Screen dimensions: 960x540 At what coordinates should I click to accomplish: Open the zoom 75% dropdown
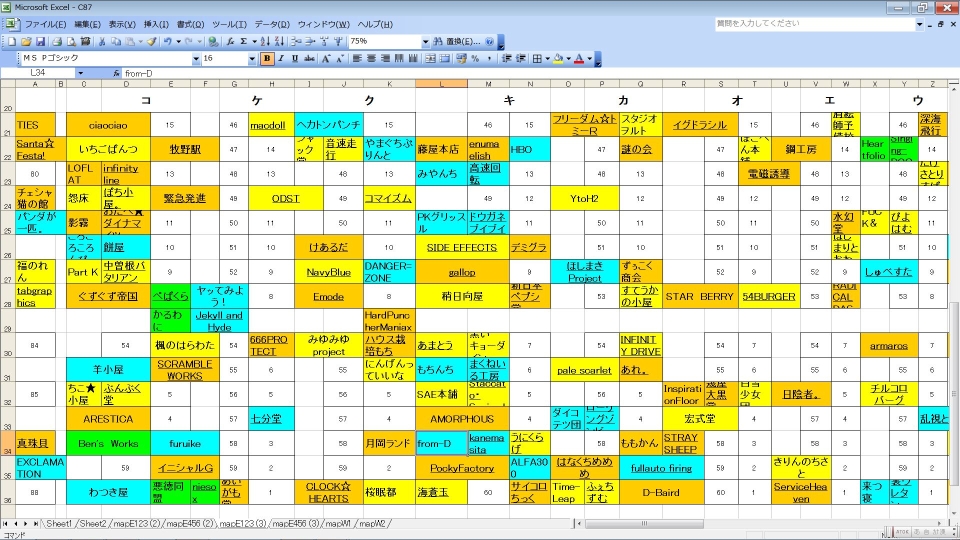(426, 42)
